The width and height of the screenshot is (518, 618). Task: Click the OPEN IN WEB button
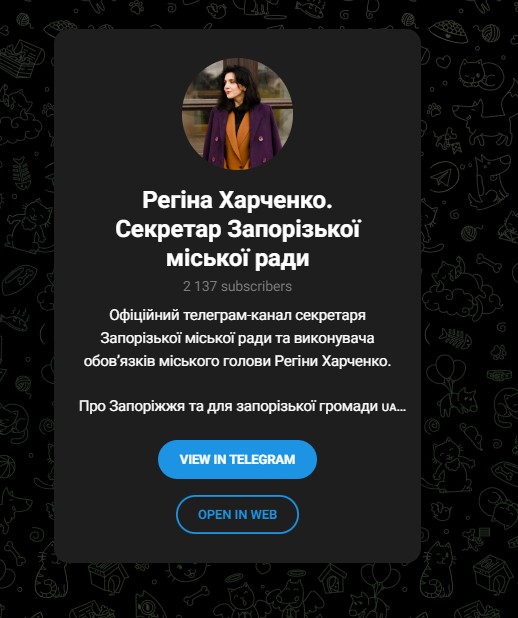[x=237, y=514]
